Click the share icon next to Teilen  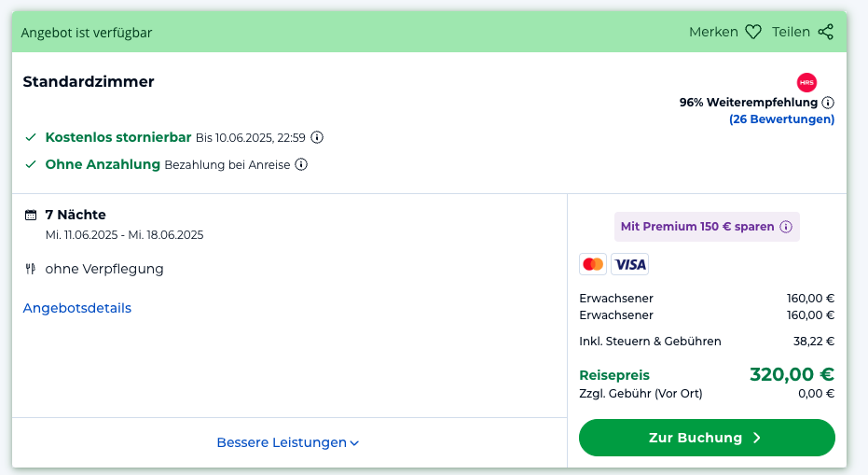(x=825, y=32)
